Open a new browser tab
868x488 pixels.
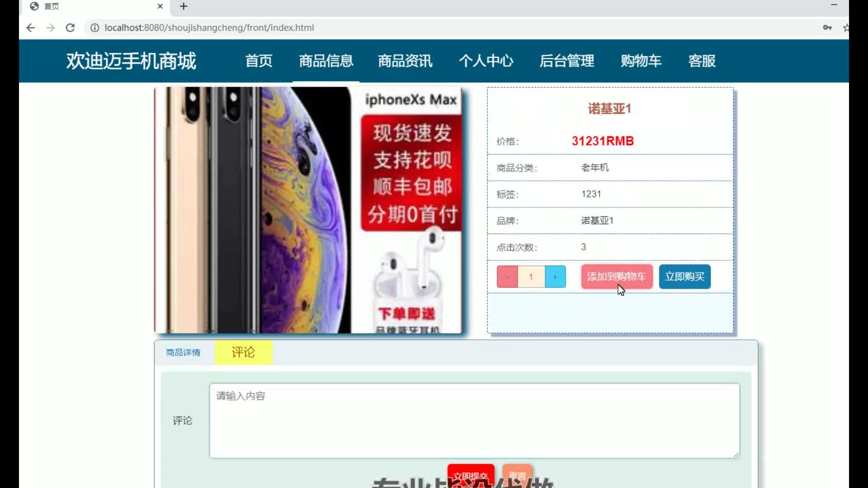pos(183,6)
